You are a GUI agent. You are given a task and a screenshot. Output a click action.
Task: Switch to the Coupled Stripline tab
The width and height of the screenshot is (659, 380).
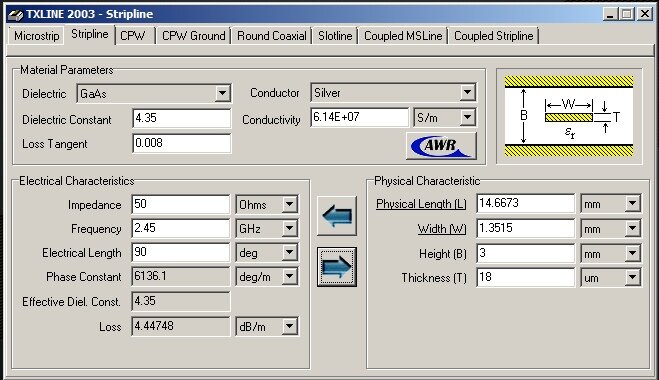coord(494,36)
